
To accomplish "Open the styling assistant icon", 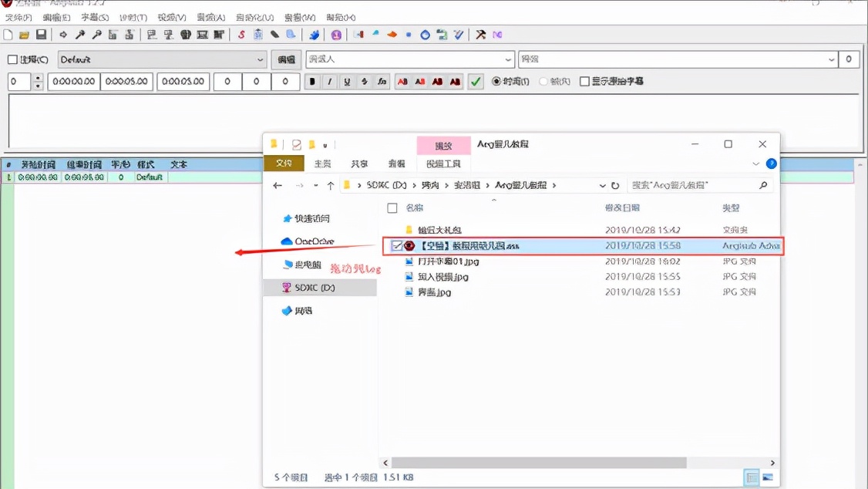I will point(375,35).
